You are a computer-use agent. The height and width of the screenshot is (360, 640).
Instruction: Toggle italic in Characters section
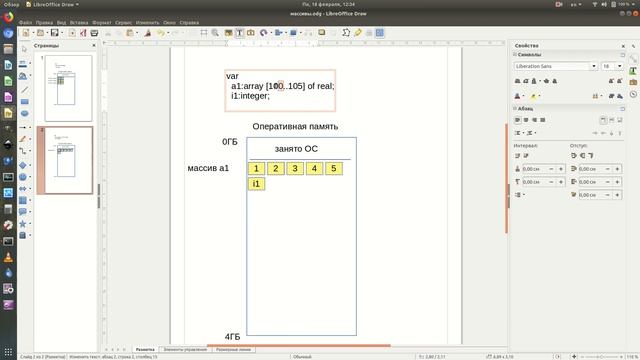[526, 81]
